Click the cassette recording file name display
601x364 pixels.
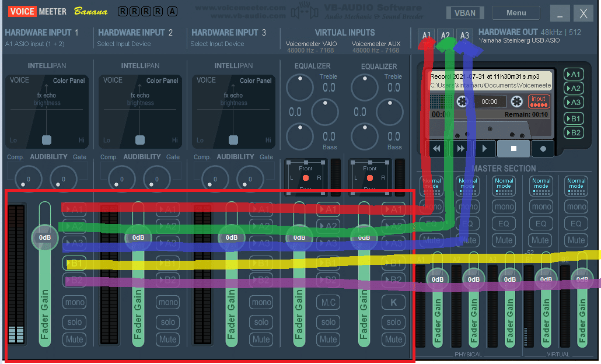click(491, 81)
